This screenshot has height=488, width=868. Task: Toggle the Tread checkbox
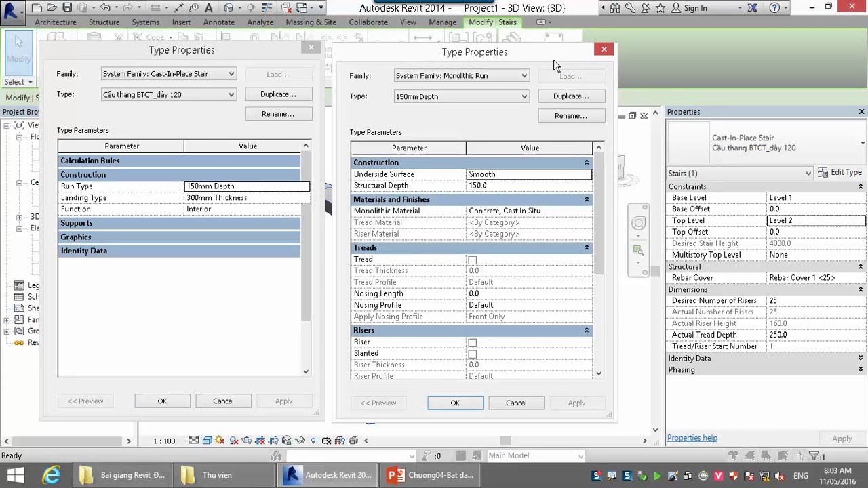pos(473,260)
